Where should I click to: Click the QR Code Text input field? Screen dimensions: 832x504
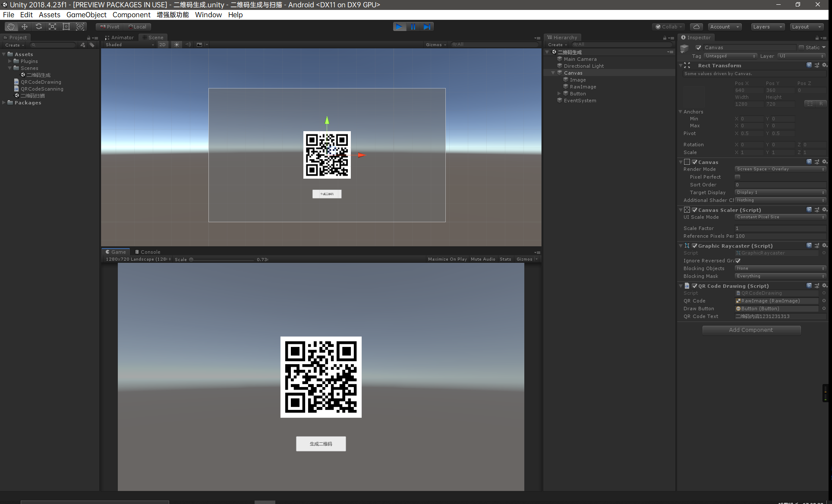click(x=780, y=316)
